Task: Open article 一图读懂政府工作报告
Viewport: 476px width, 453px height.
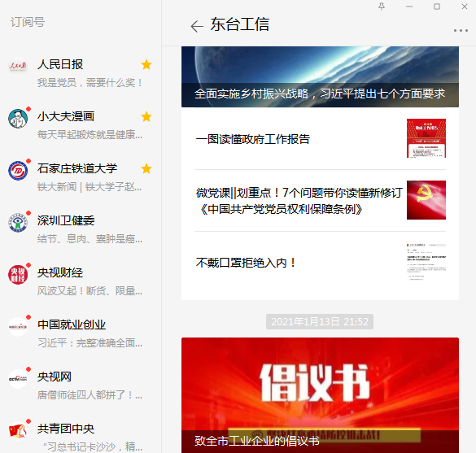Action: point(320,138)
